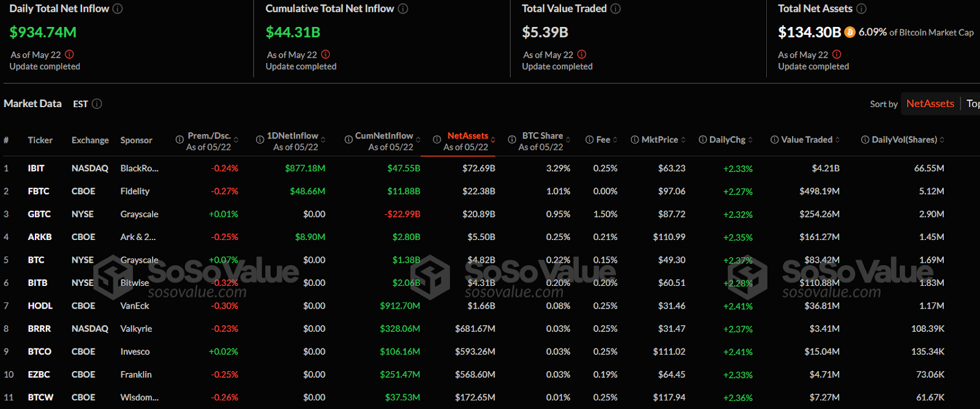Sort by DailyVol(Shares) using sort arrows
Image resolution: width=980 pixels, height=409 pixels.
pos(941,140)
